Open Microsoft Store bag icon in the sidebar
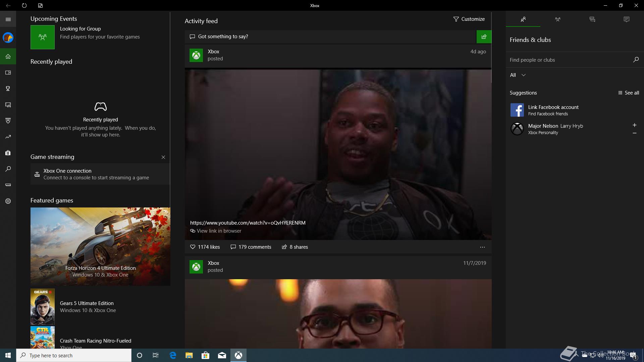The height and width of the screenshot is (362, 644). 8,153
